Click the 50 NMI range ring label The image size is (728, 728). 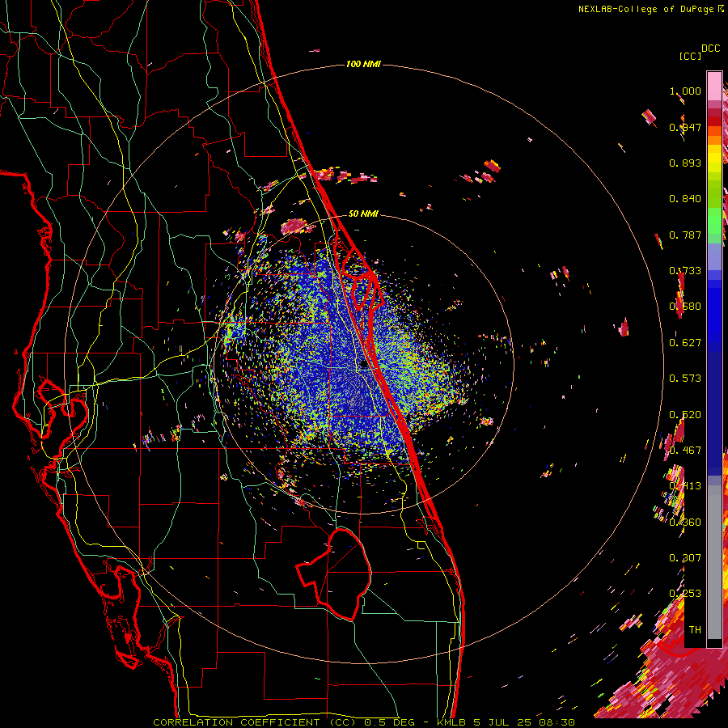(363, 214)
